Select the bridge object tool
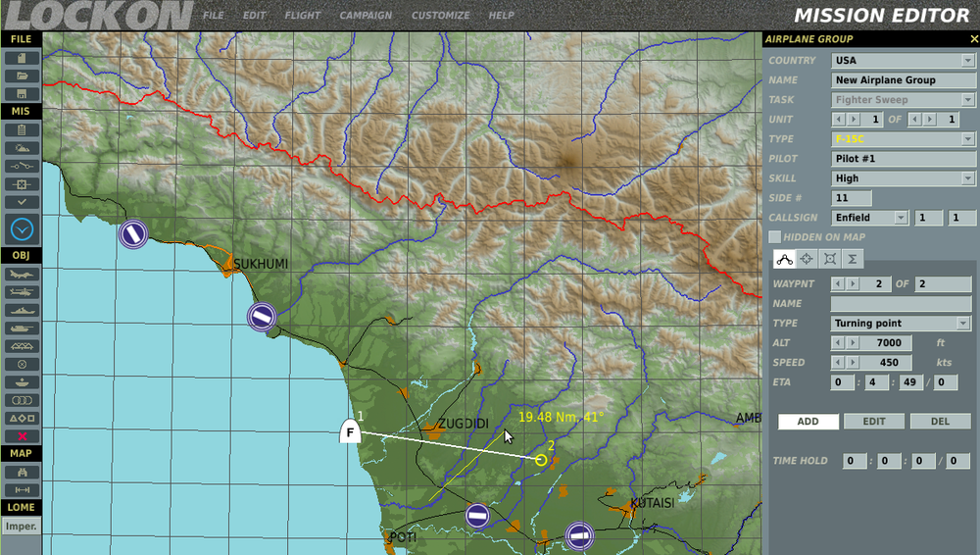980x555 pixels. click(22, 347)
